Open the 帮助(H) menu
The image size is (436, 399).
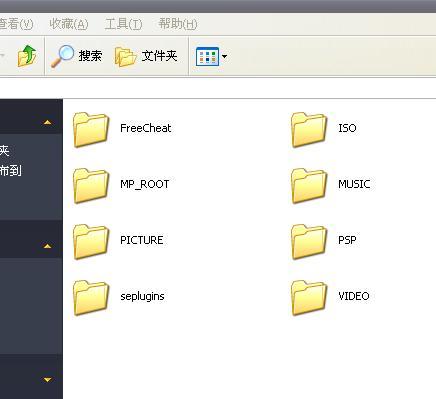coord(178,24)
